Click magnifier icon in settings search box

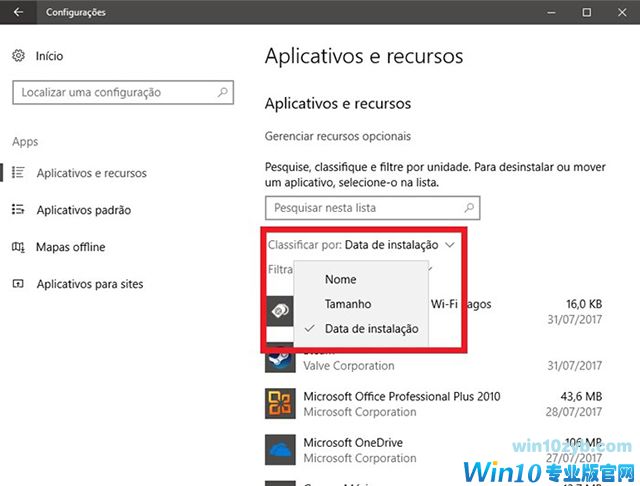[x=222, y=92]
